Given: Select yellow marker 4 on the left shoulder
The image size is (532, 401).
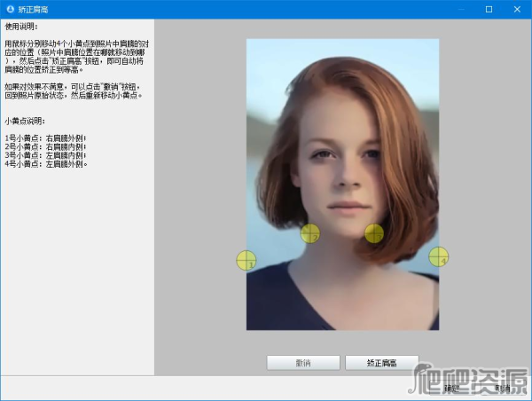Looking at the screenshot, I should [x=439, y=257].
